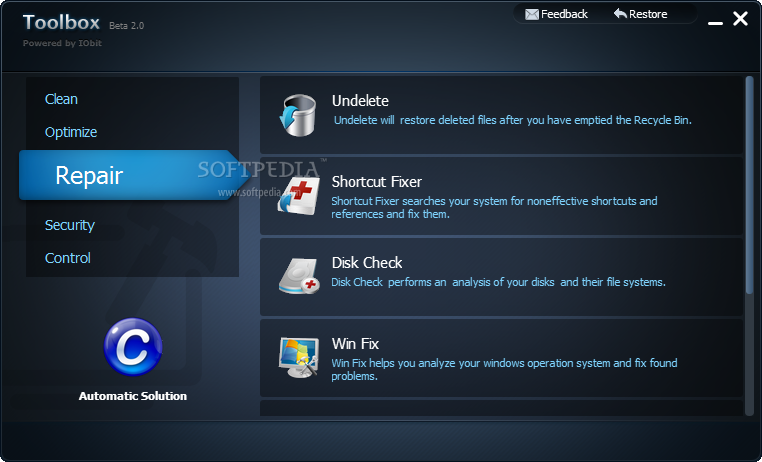Select the Undelete tool title
762x462 pixels.
pos(360,101)
